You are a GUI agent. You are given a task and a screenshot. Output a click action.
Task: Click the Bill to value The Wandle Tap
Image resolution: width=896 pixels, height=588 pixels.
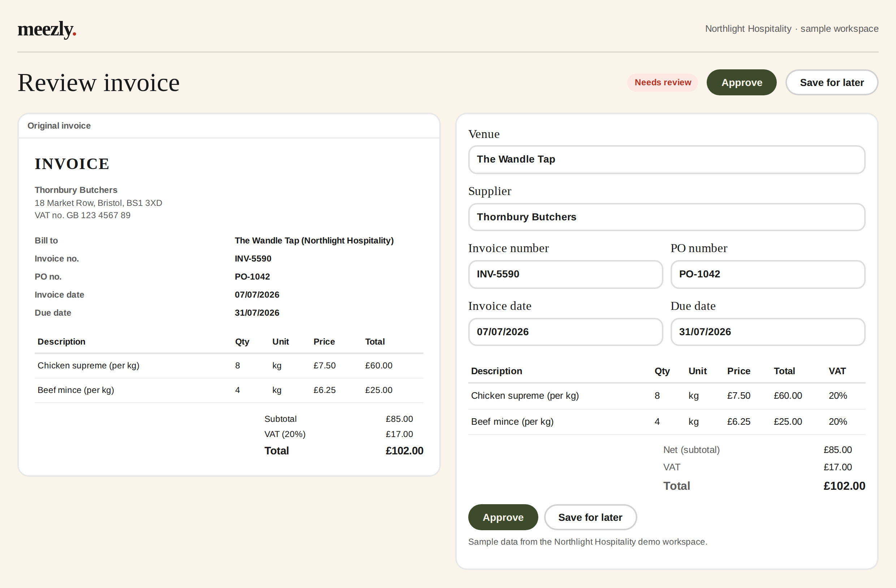coord(314,241)
